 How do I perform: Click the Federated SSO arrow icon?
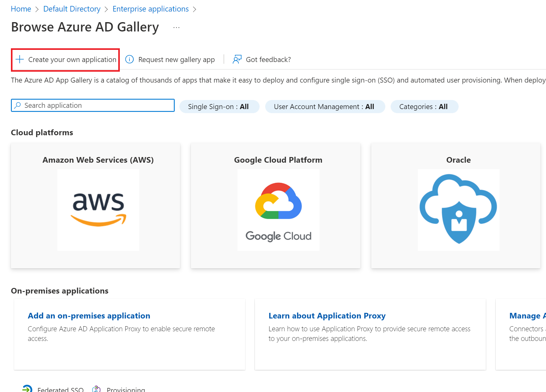(27, 389)
